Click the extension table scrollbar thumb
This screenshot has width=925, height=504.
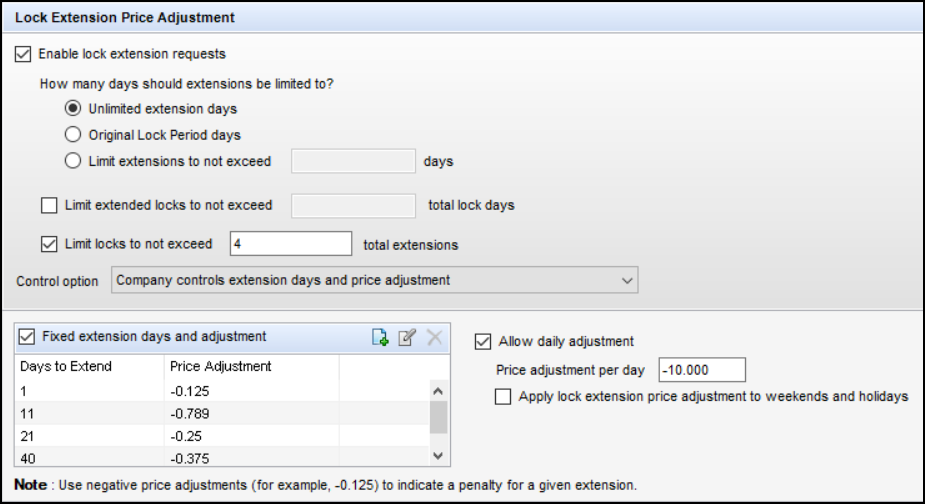438,418
